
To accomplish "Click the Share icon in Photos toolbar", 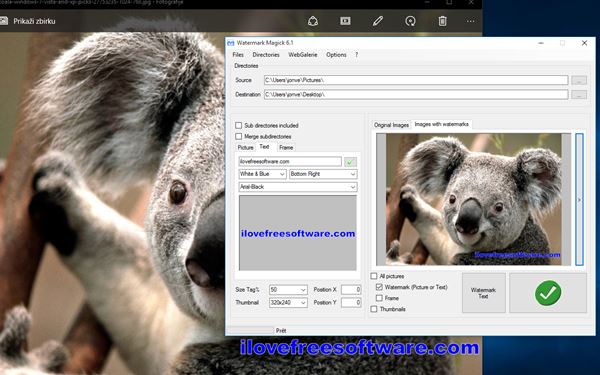I will coord(313,21).
